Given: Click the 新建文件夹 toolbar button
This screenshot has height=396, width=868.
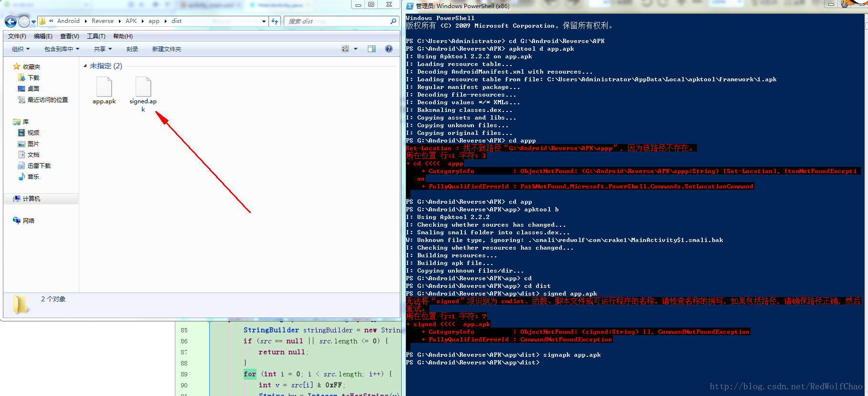Looking at the screenshot, I should coord(167,49).
